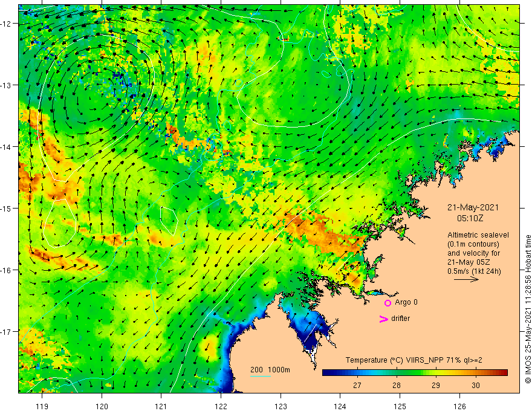
Task: Click the 124 longitude axis label
Action: (340, 406)
